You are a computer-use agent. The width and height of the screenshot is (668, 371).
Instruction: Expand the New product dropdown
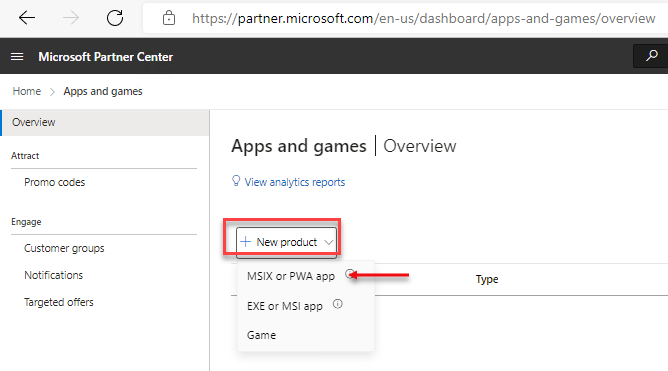tap(286, 242)
